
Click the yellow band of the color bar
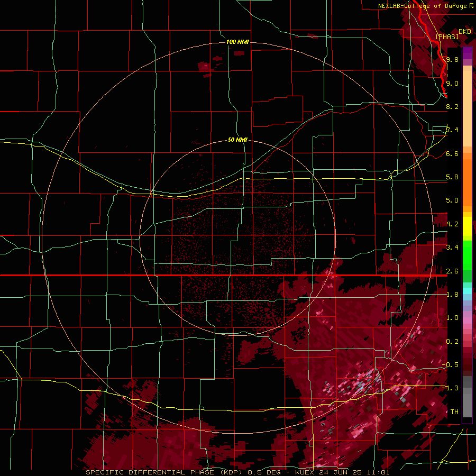coord(467,226)
